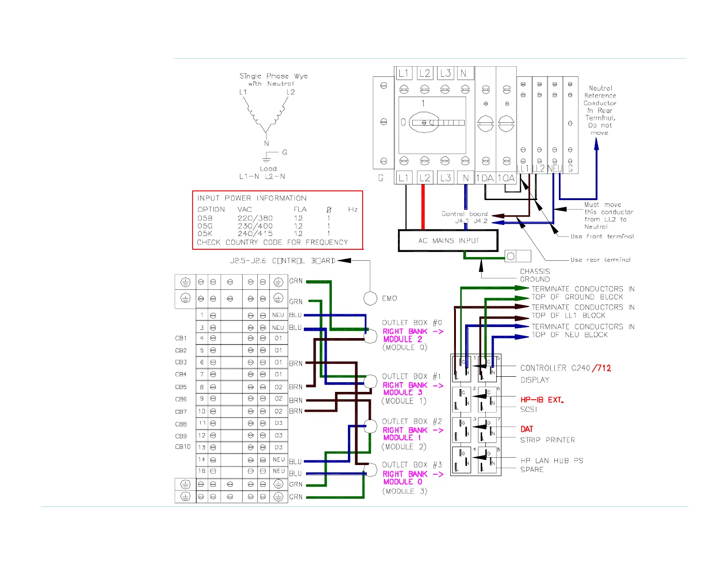Select outlet receptacle number 3
This screenshot has height=563, width=728.
(x=461, y=430)
